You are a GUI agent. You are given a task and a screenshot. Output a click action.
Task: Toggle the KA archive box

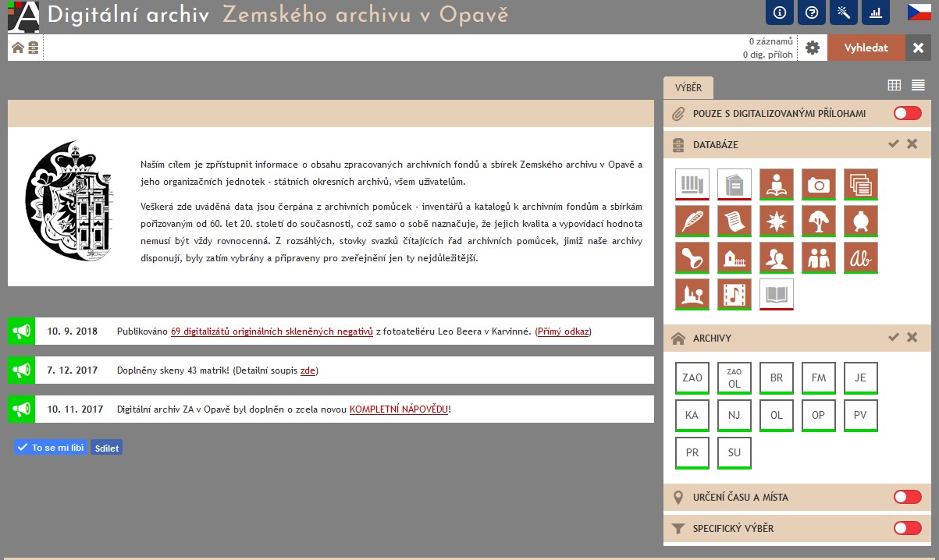click(692, 416)
